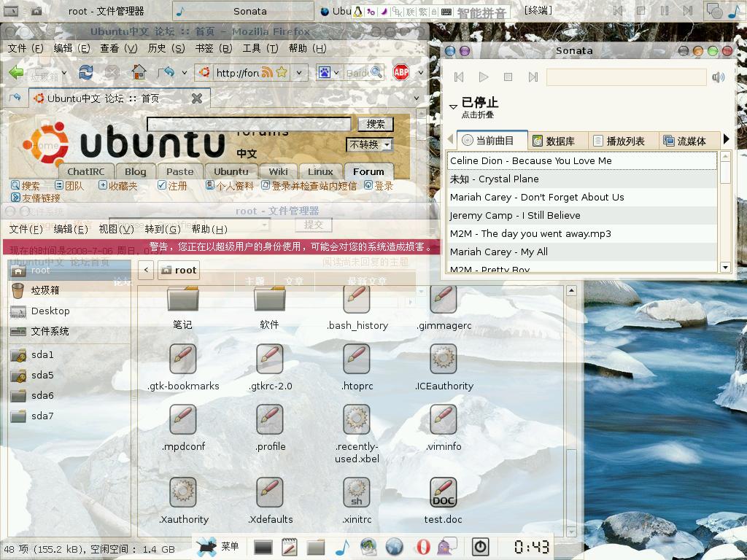747x560 pixels.
Task: Select the test.doc file
Action: (443, 501)
